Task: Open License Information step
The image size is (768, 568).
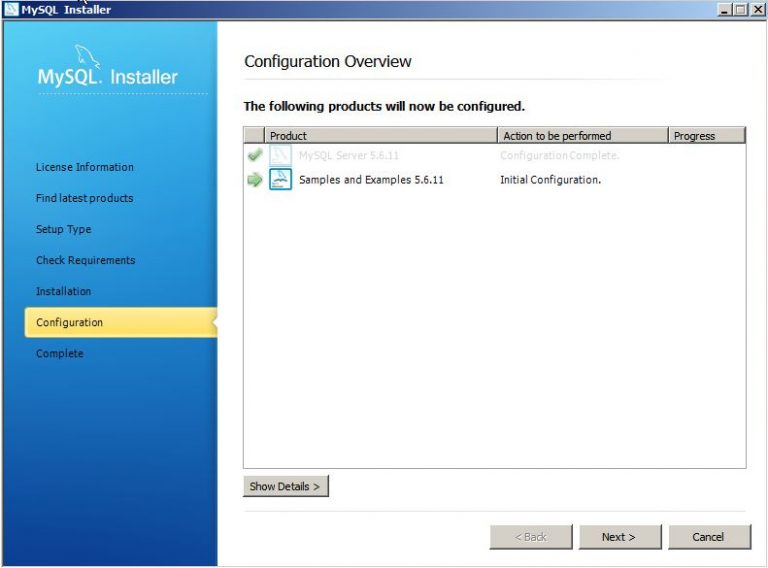Action: [85, 167]
